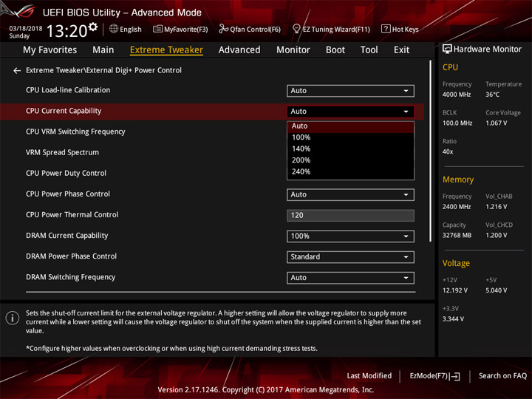Click the Hot Keys question mark icon
Screen dimensions: 532x399
click(386, 29)
